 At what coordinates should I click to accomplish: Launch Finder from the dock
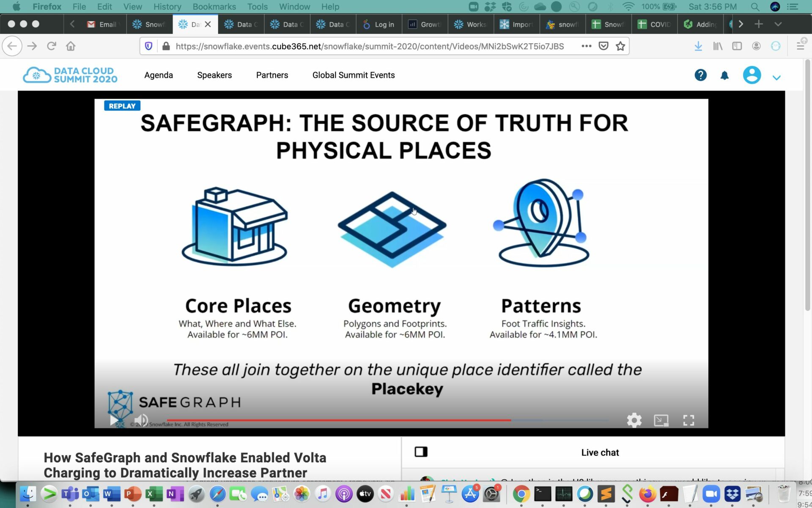[28, 494]
